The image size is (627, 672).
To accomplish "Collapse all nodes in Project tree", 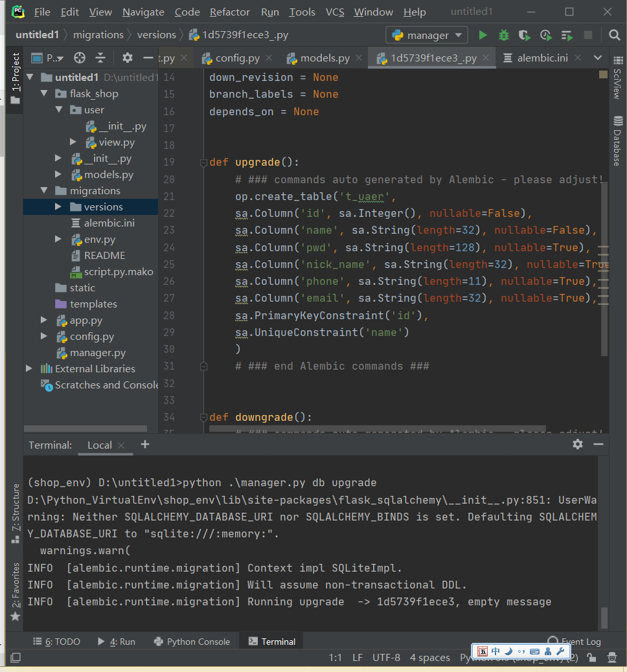I will 100,58.
